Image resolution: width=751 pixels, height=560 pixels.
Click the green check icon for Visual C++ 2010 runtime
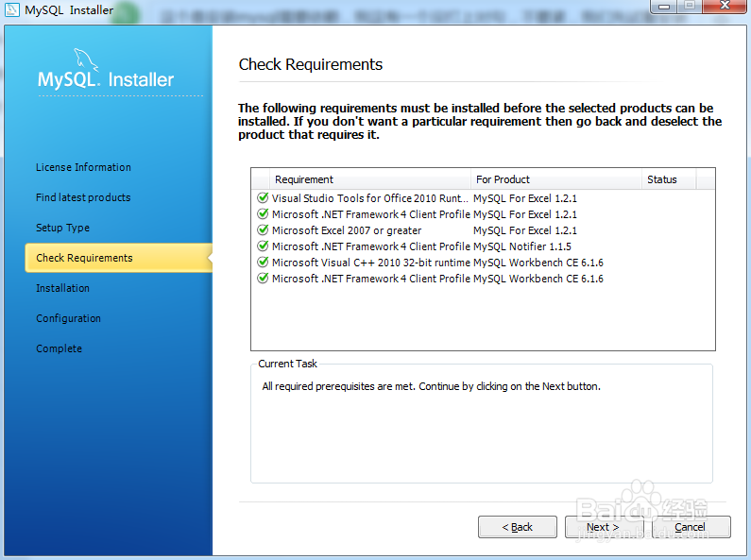click(x=263, y=262)
